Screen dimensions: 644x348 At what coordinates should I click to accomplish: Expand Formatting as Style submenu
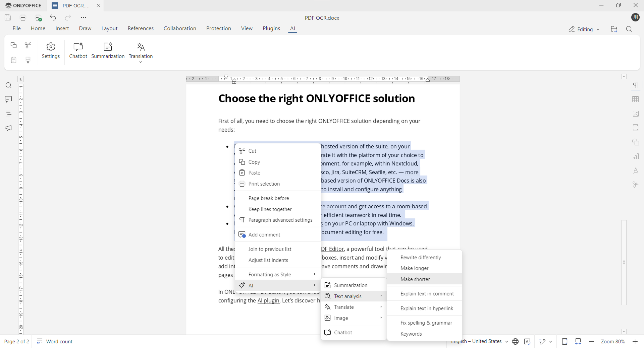click(278, 274)
